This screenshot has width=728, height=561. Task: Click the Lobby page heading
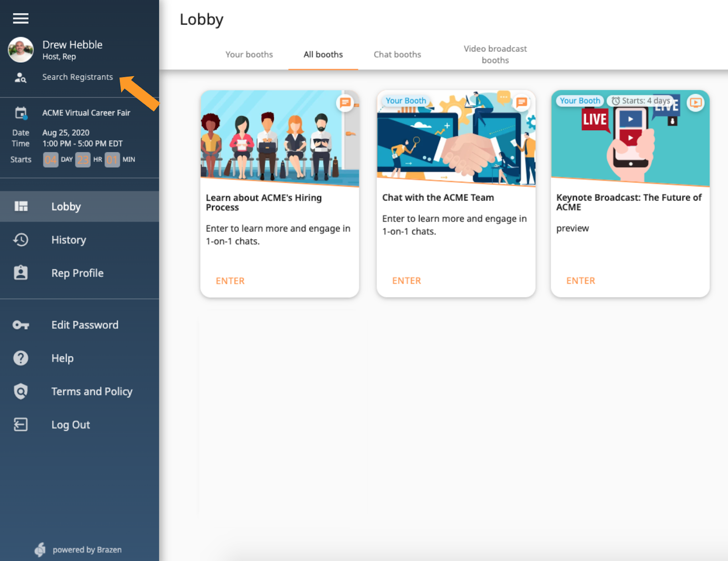[x=202, y=20]
